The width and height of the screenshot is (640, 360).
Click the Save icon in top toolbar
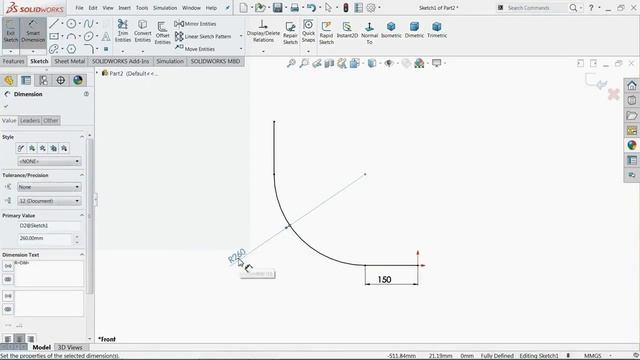278,7
